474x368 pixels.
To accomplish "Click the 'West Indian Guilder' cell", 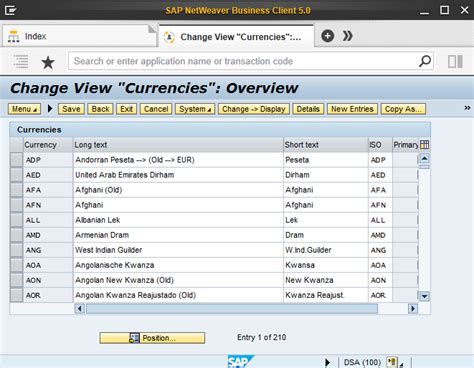I will click(x=178, y=250).
